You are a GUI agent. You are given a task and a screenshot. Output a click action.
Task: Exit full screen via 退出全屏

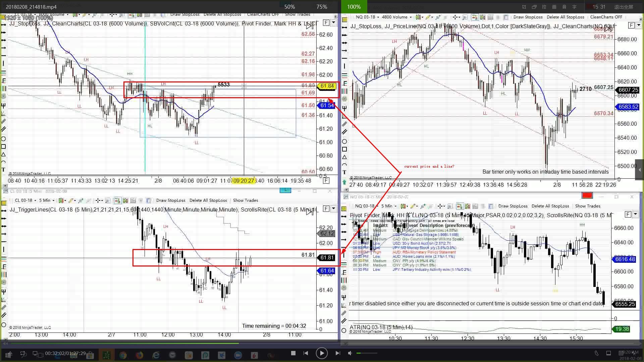click(x=624, y=7)
